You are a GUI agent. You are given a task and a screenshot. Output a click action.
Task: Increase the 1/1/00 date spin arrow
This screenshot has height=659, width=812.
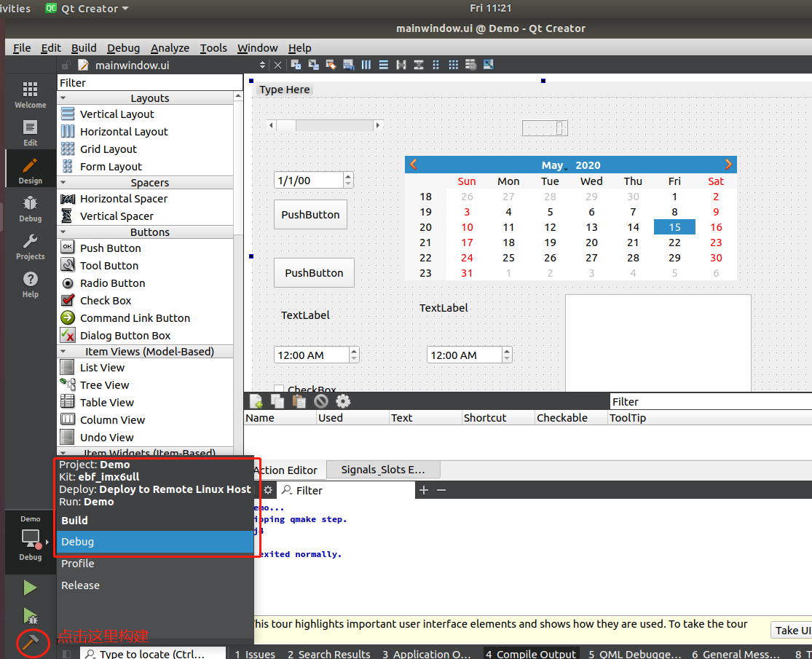click(348, 176)
